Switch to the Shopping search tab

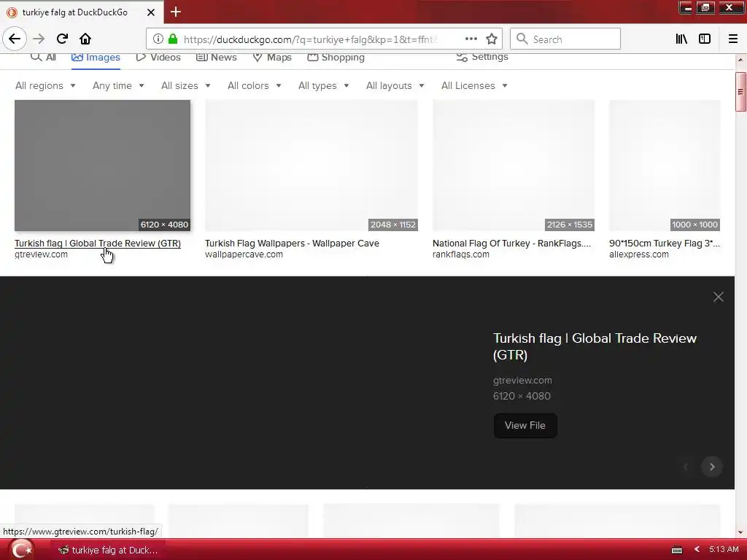coord(336,57)
